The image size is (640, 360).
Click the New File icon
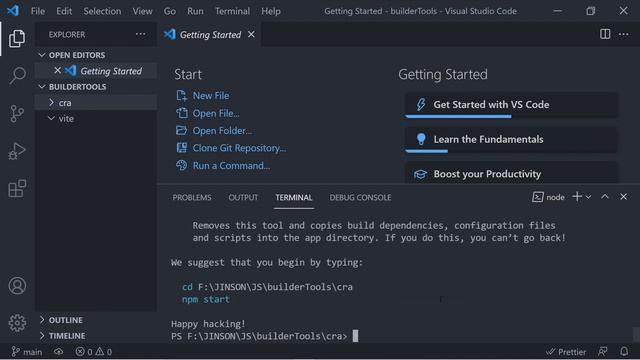[182, 96]
